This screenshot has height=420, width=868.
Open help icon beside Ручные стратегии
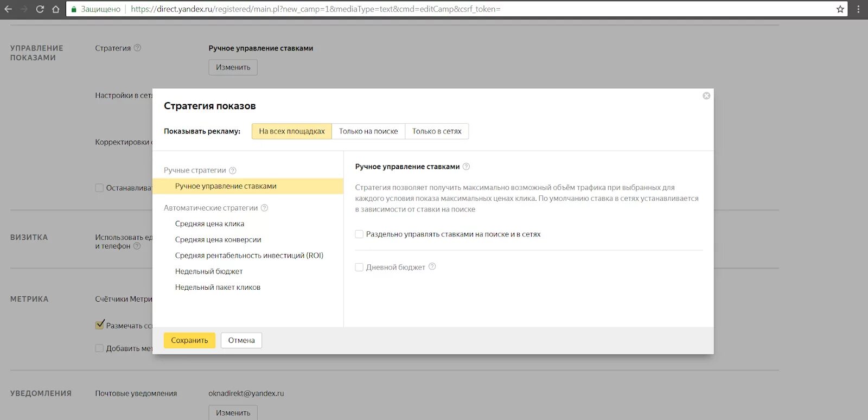(x=233, y=170)
